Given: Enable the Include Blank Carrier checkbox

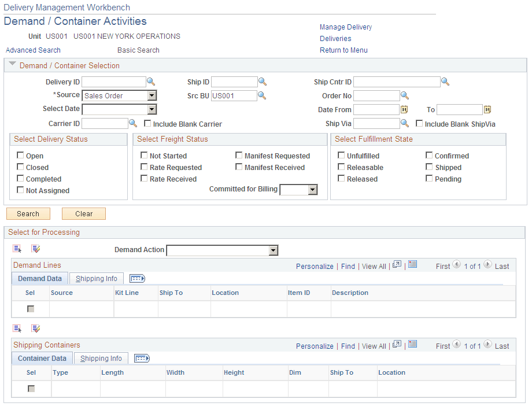Looking at the screenshot, I should (147, 123).
